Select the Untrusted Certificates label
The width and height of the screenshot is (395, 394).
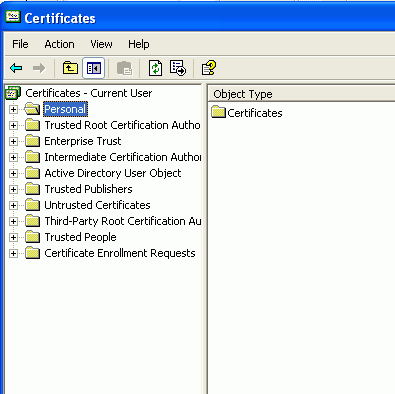[97, 205]
